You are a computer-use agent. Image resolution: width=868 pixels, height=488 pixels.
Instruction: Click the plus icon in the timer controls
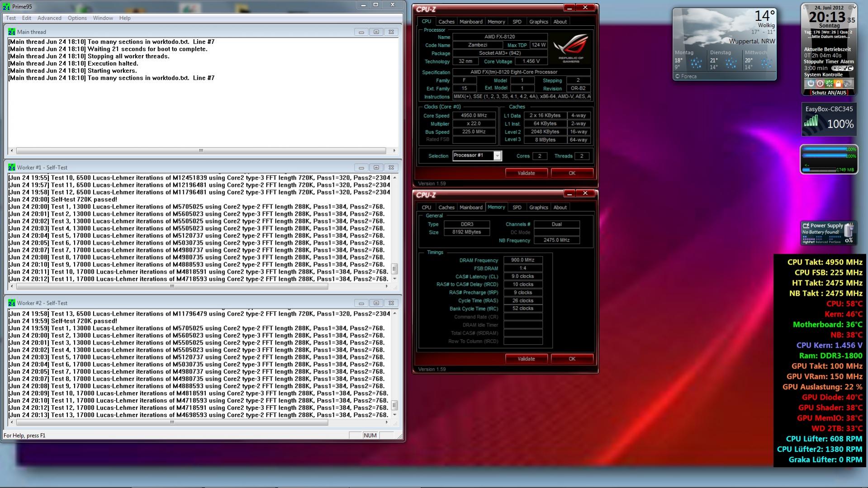point(834,68)
